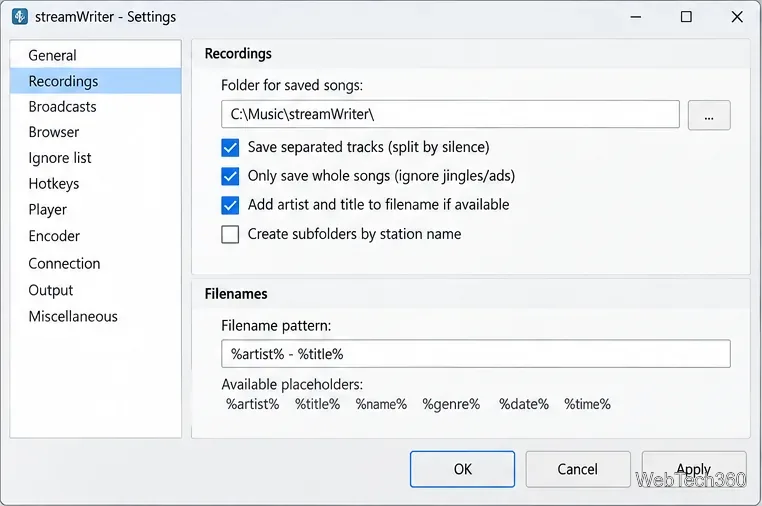This screenshot has width=762, height=506.
Task: Click the %title% placeholder
Action: 317,404
